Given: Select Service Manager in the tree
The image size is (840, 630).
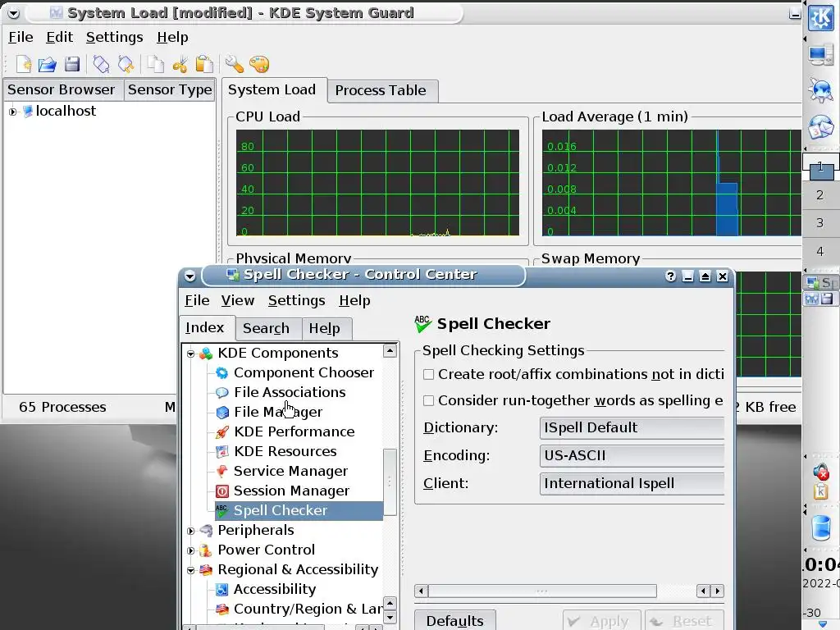Looking at the screenshot, I should [x=290, y=471].
